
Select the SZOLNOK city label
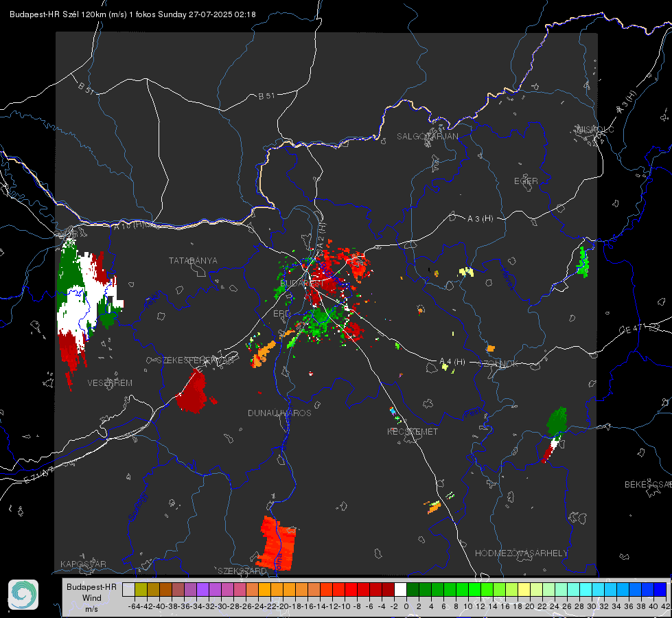(x=498, y=364)
